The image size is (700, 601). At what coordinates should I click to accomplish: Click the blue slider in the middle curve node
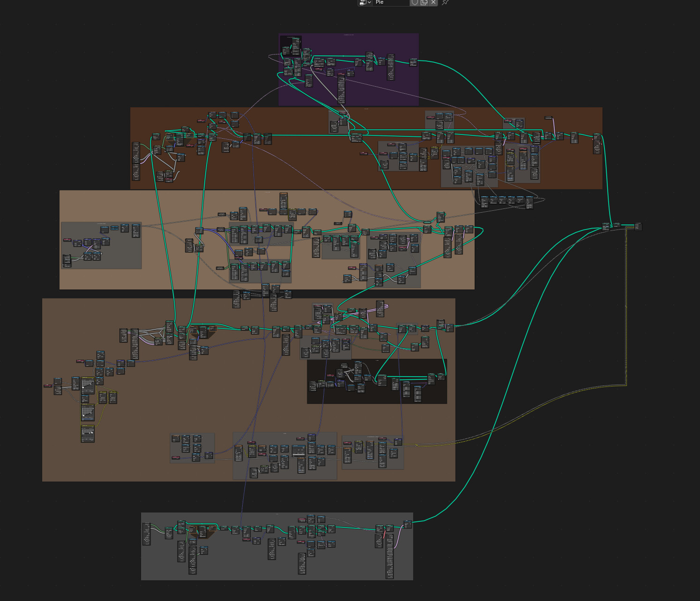coord(88,418)
